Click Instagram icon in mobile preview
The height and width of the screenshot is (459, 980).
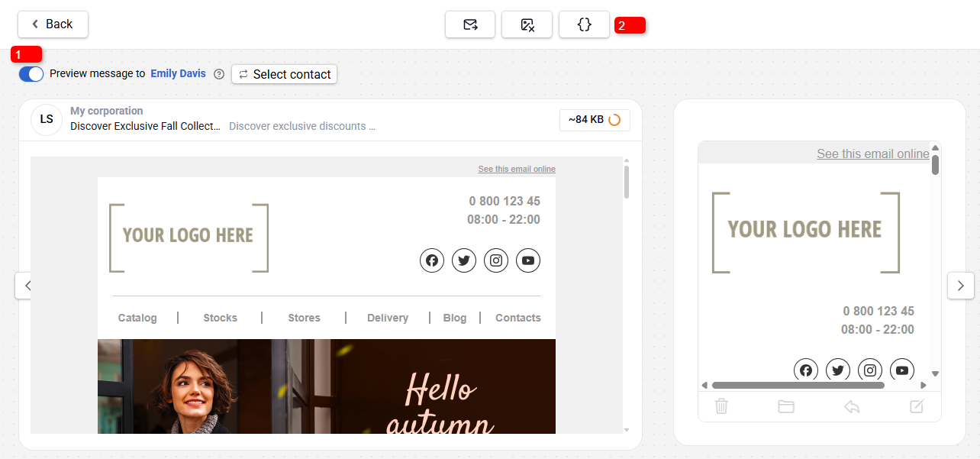870,370
